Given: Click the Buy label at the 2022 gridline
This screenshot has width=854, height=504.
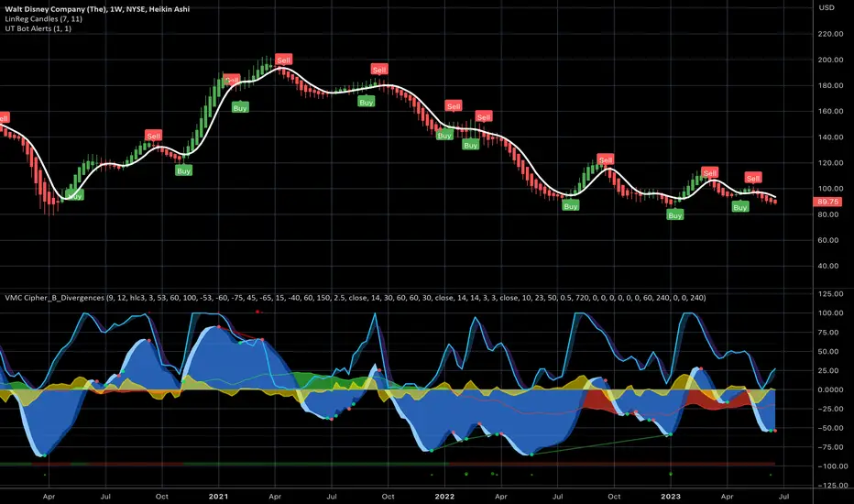Looking at the screenshot, I should [x=444, y=135].
